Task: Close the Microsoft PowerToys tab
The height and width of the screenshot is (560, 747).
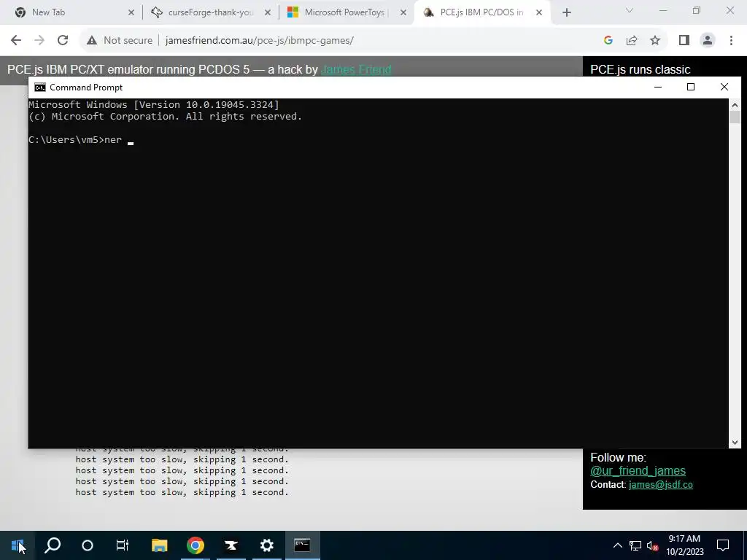Action: pos(403,13)
